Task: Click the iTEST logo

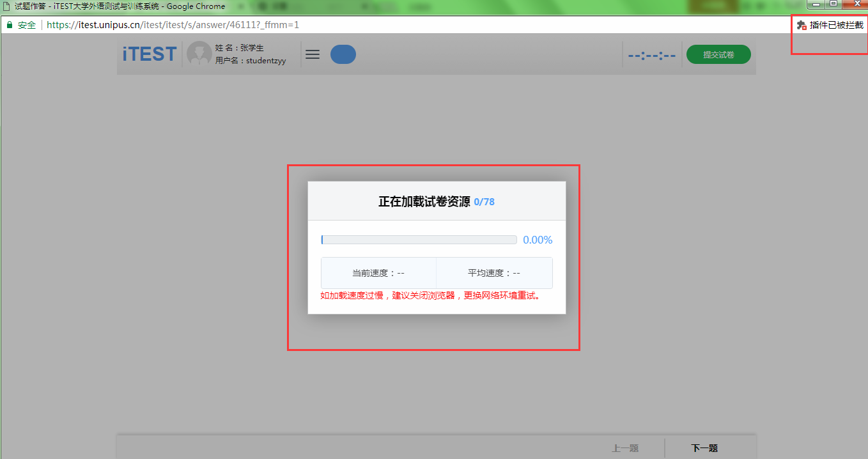Action: pos(150,54)
